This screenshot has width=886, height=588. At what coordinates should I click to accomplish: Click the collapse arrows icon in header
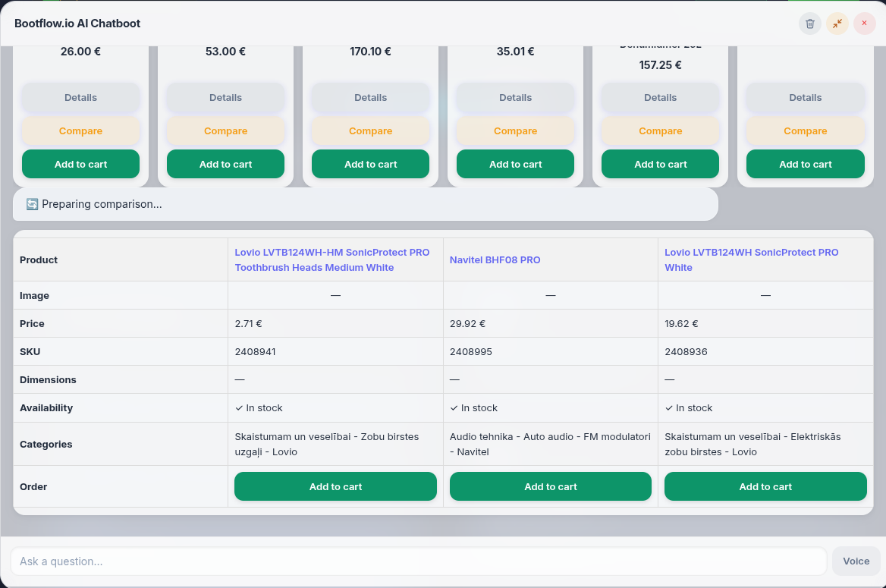pyautogui.click(x=837, y=24)
